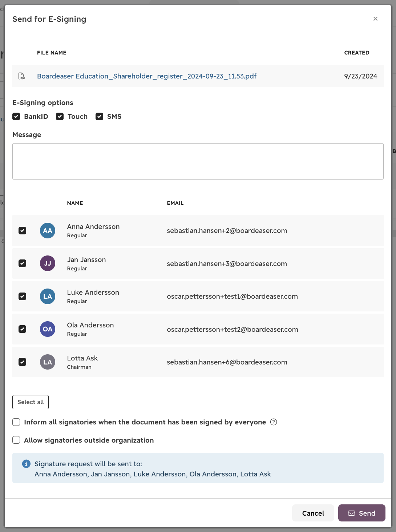Click the EMAIL column header

175,203
